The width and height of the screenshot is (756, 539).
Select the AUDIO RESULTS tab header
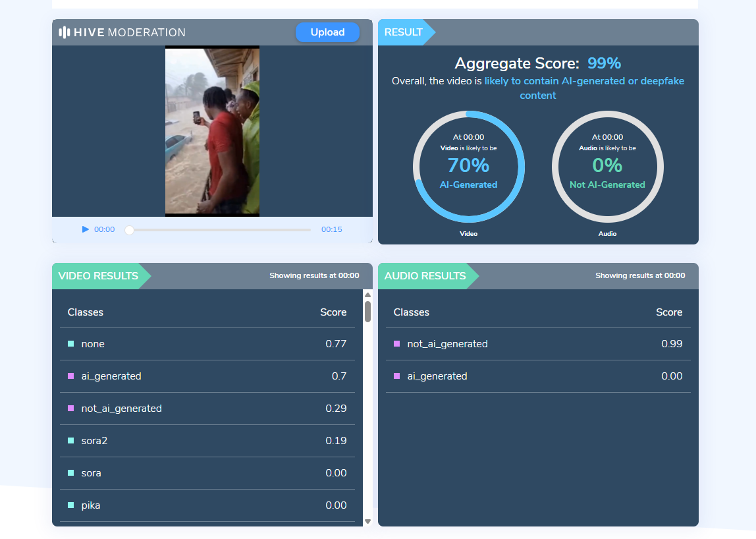[425, 276]
